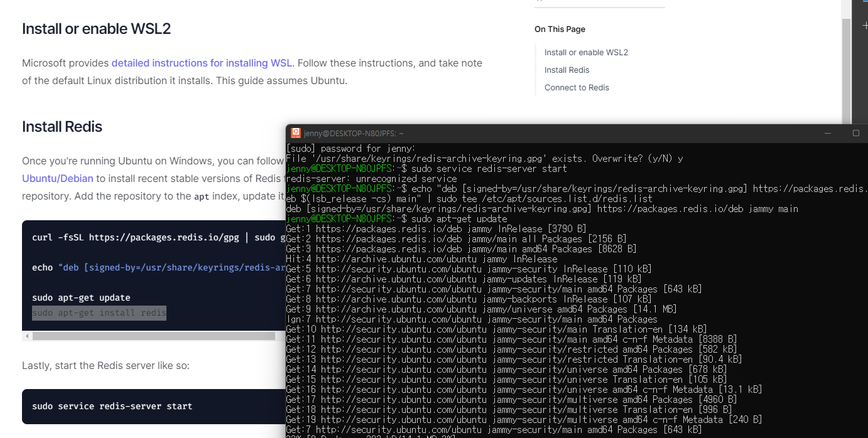Maximize the jenny@DESKTOP terminal window
868x438 pixels.
[855, 133]
